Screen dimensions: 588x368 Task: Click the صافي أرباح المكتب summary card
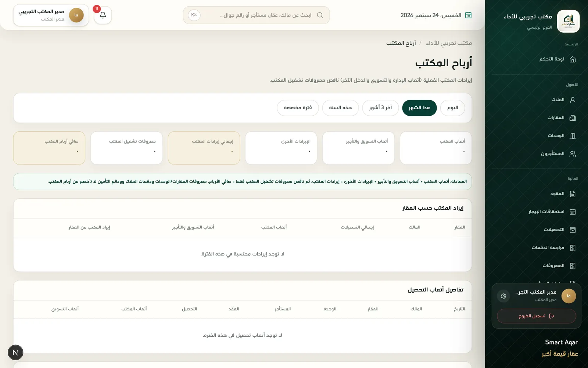[x=49, y=148]
